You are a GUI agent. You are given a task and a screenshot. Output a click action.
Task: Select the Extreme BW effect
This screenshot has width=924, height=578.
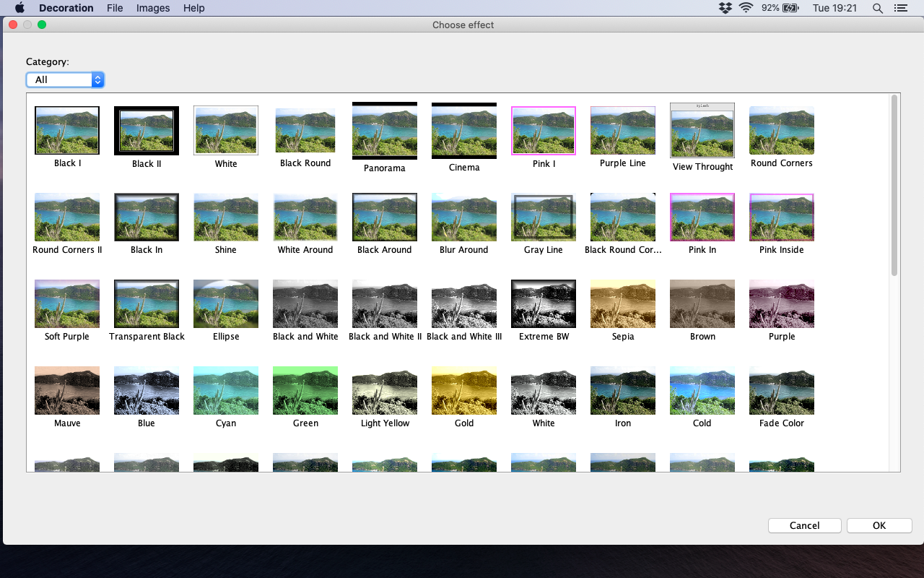[x=544, y=303]
